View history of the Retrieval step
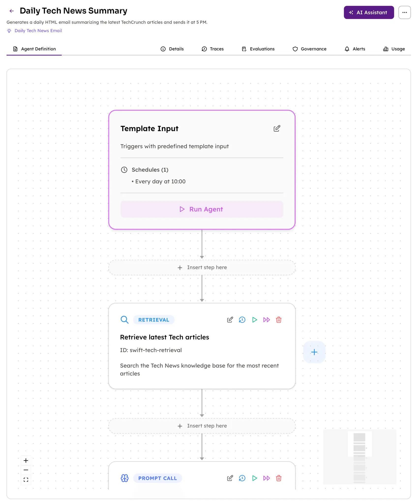Viewport: 420px width, 504px height. point(242,320)
